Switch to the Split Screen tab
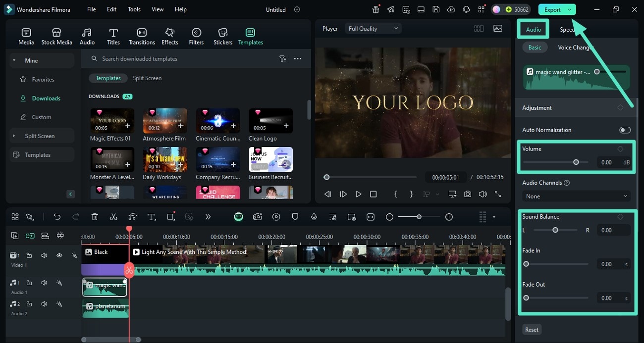 147,78
